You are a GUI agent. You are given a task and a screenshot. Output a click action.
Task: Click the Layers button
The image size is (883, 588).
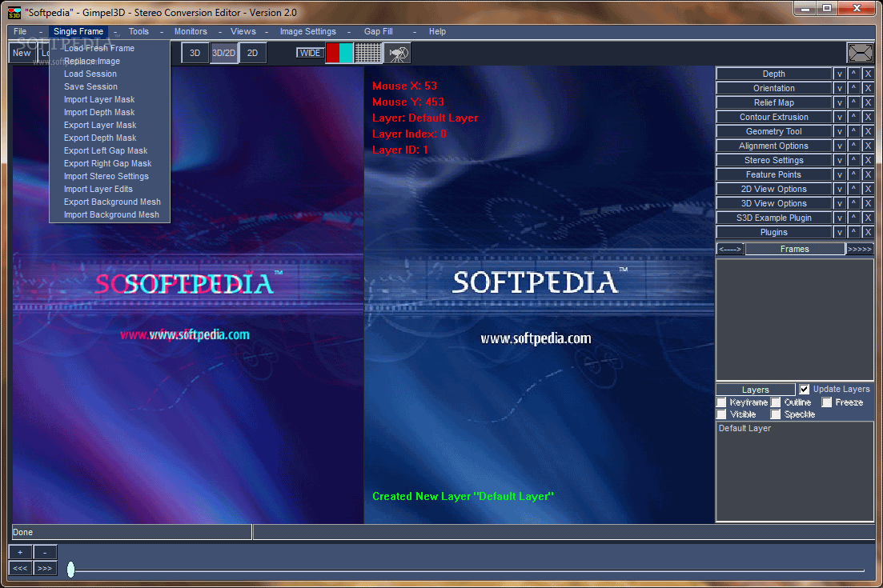[755, 390]
